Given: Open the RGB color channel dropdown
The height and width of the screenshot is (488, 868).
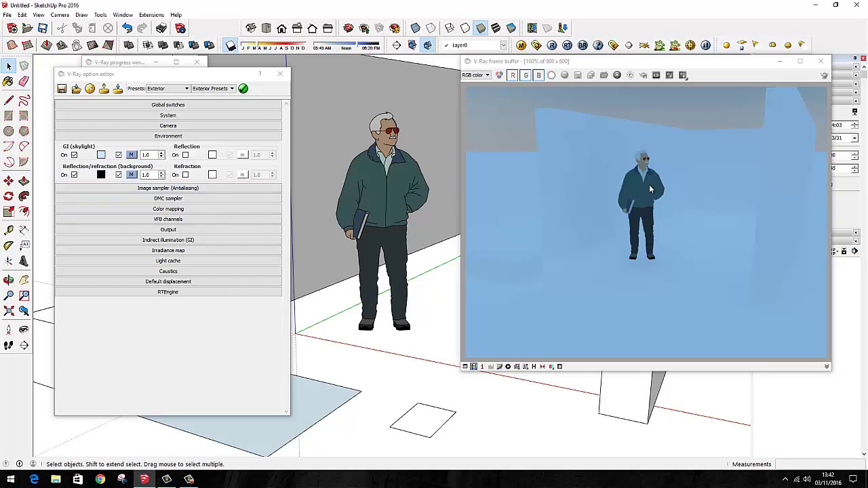Looking at the screenshot, I should [476, 75].
